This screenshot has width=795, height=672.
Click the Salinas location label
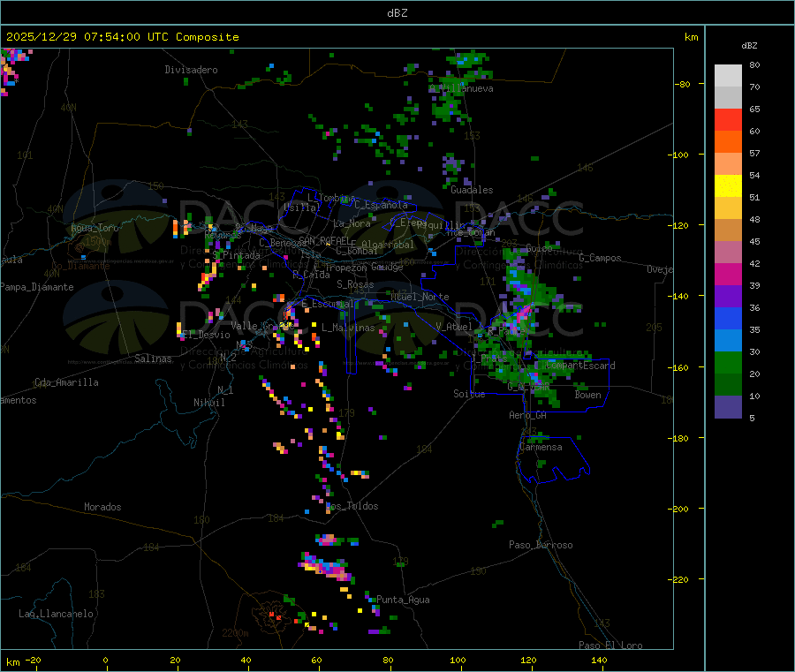coord(155,359)
